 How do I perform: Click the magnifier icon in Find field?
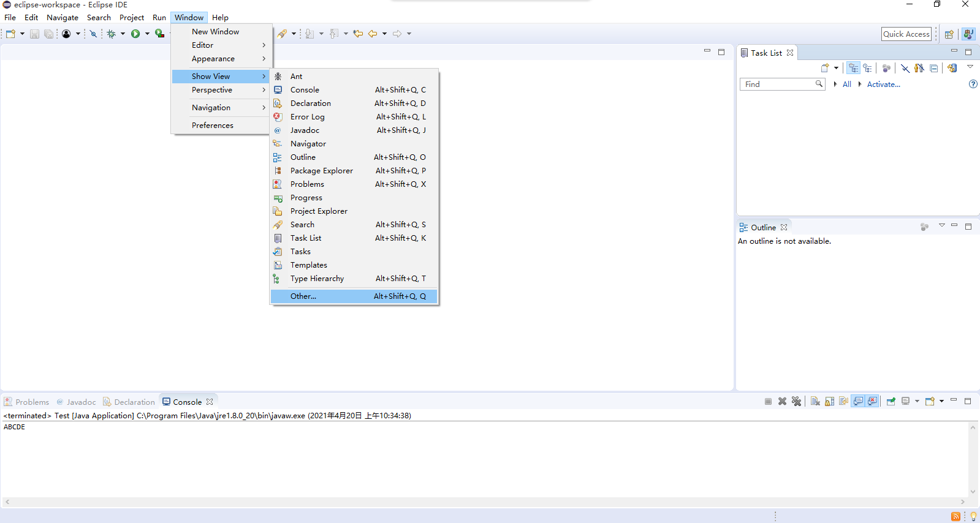click(819, 84)
